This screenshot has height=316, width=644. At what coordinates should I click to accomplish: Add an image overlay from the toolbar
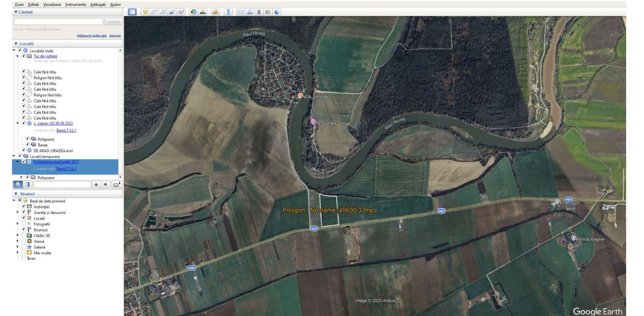point(172,12)
